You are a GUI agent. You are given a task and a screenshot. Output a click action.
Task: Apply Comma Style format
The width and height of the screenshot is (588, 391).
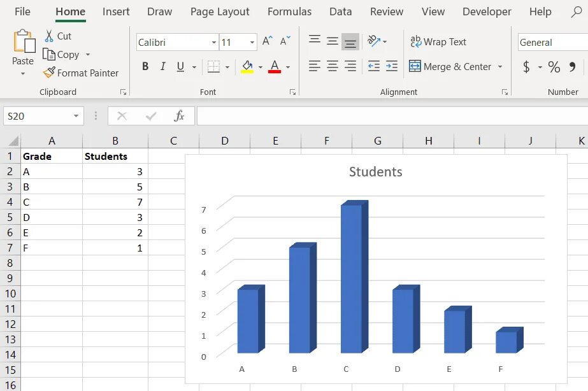572,67
